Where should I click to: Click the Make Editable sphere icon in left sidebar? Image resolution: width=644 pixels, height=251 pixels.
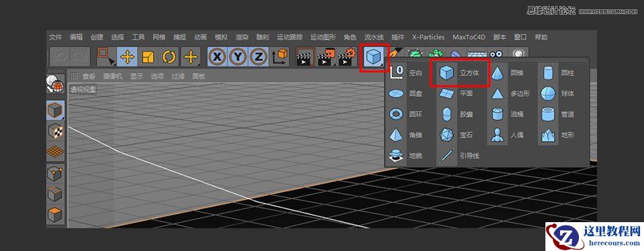coord(55,85)
